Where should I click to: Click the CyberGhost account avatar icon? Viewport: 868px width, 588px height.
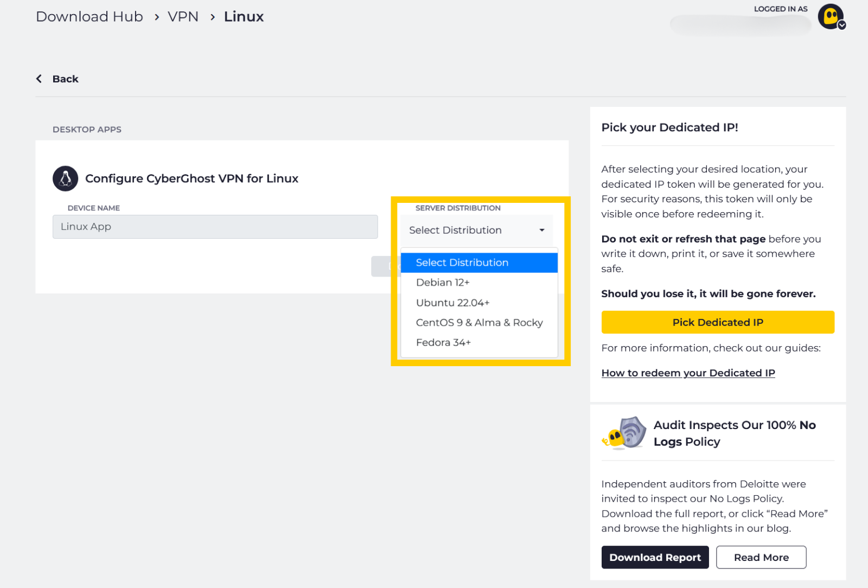(x=831, y=17)
